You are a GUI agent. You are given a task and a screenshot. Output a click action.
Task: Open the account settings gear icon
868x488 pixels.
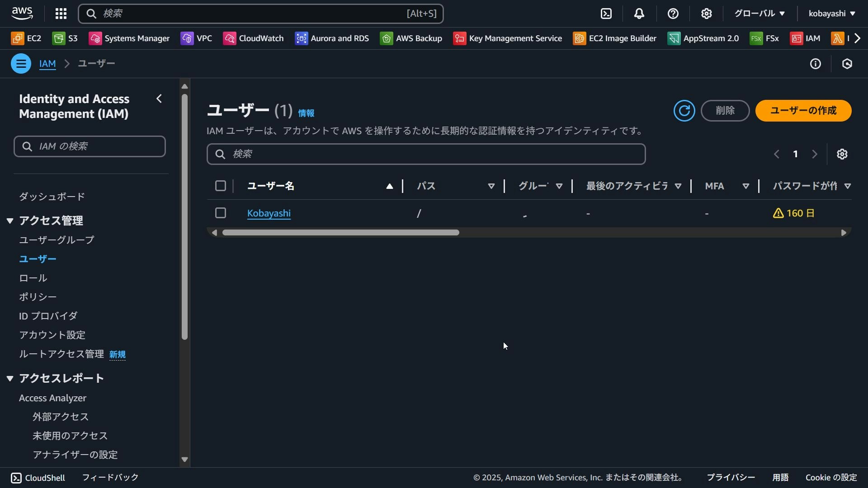pyautogui.click(x=707, y=14)
